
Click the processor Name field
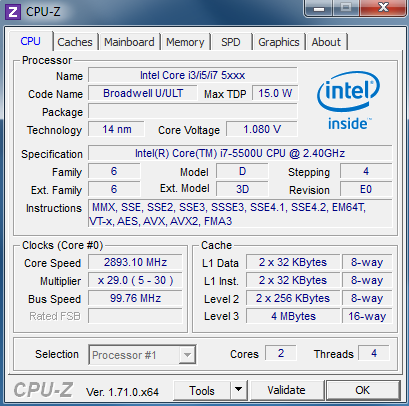(x=193, y=75)
